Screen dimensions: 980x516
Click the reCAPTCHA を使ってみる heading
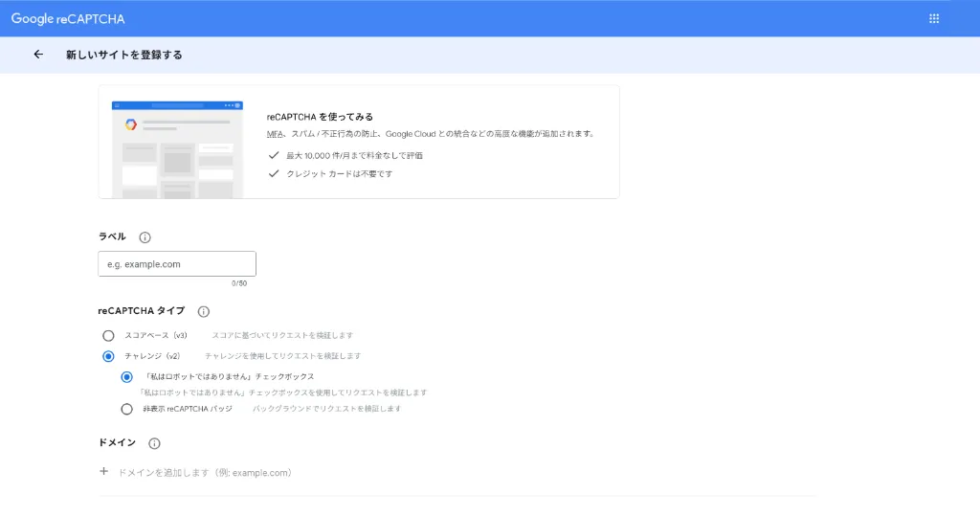click(x=320, y=117)
